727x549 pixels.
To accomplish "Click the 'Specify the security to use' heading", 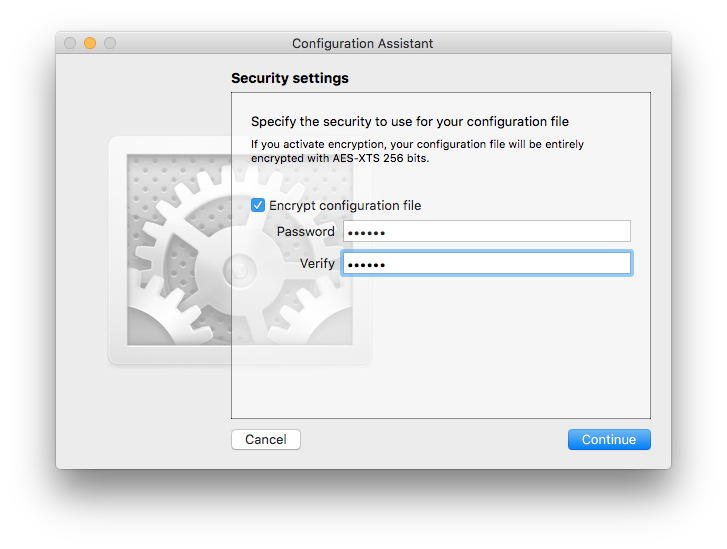I will (x=410, y=121).
